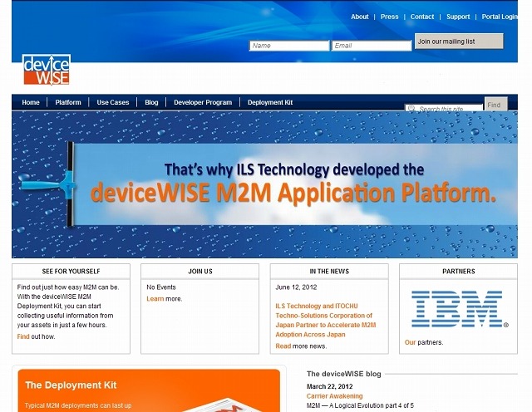This screenshot has width=532, height=412.
Task: Open the Press link
Action: click(x=390, y=17)
